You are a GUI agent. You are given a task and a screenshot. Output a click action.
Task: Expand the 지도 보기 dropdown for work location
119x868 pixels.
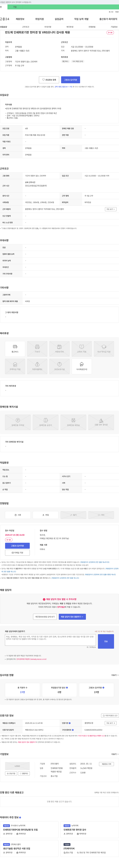coord(111,209)
